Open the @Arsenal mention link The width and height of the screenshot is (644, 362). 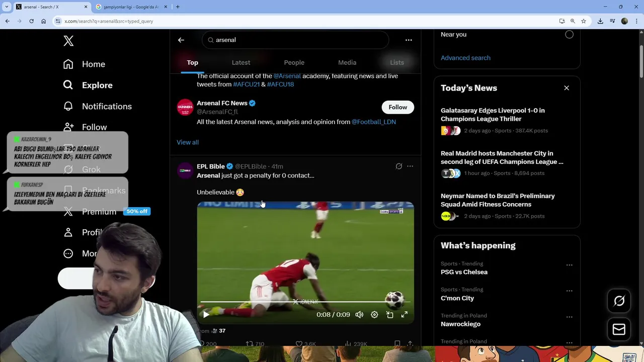287,76
